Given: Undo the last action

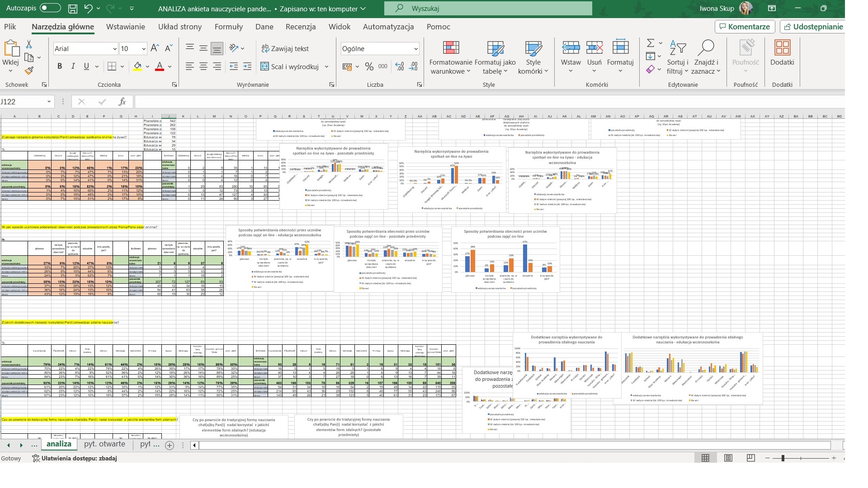Looking at the screenshot, I should 88,8.
